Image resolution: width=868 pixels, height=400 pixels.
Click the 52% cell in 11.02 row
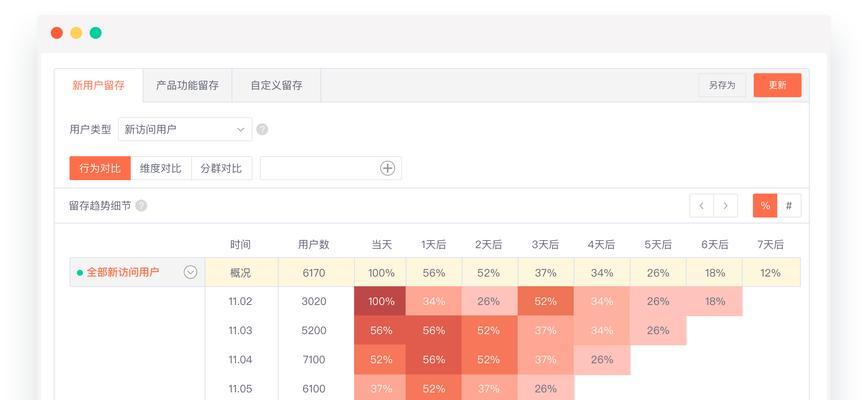pos(545,301)
